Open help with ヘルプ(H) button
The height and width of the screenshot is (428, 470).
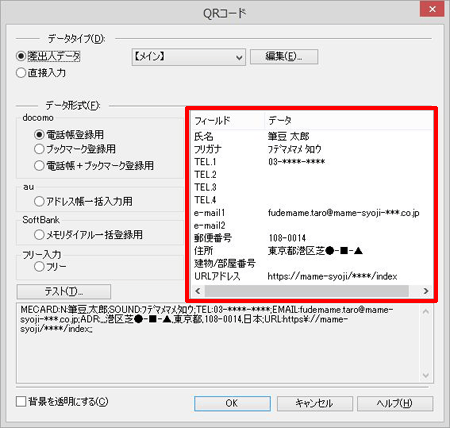[395, 403]
